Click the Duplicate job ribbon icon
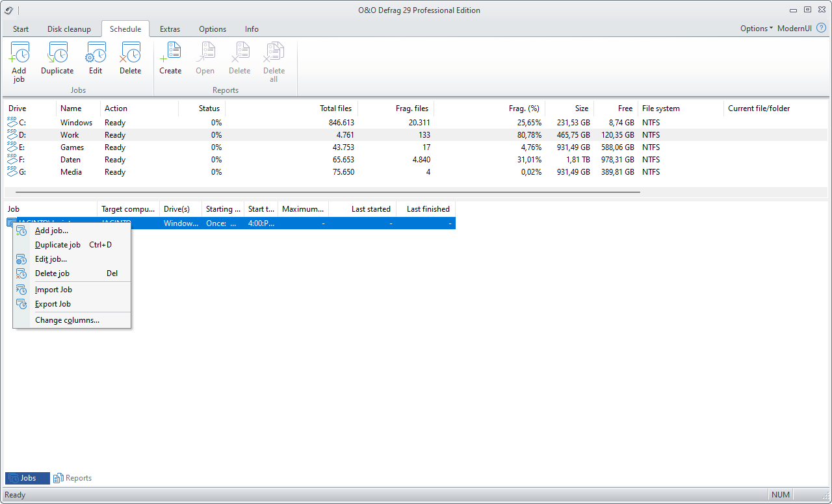 [x=57, y=53]
